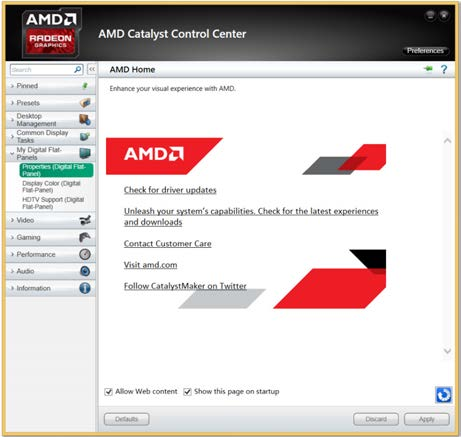Click the Gaming controller icon
Screen dimensions: 461x437
(85, 237)
